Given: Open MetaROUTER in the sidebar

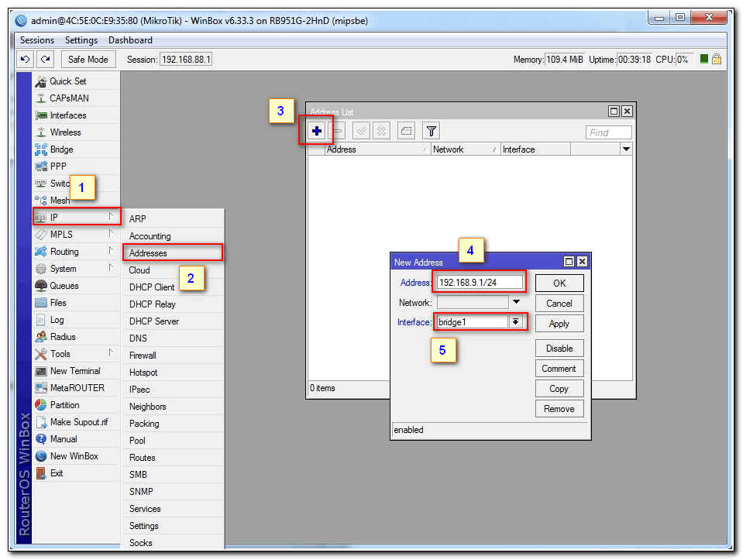Looking at the screenshot, I should tap(76, 388).
